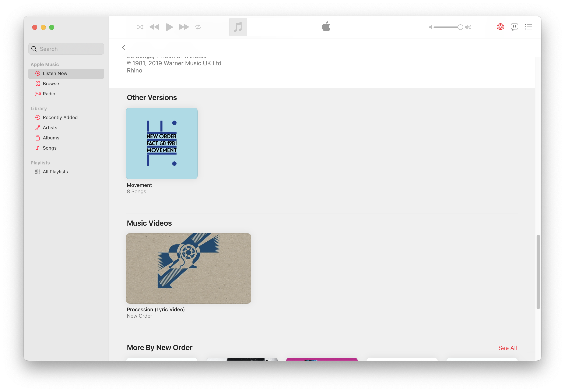
Task: Open Listen Now in the sidebar
Action: (x=66, y=74)
